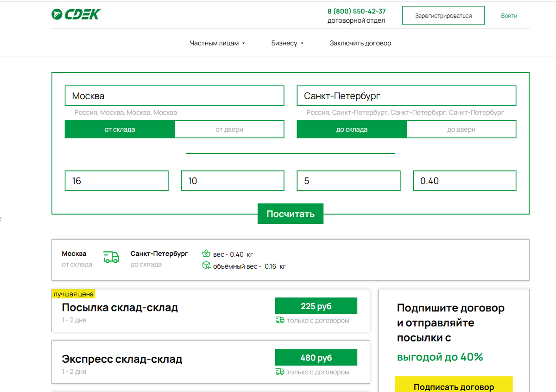Click 'Экспресс склад-склад' tariff title
Screen dimensions: 556x392
coord(122,359)
